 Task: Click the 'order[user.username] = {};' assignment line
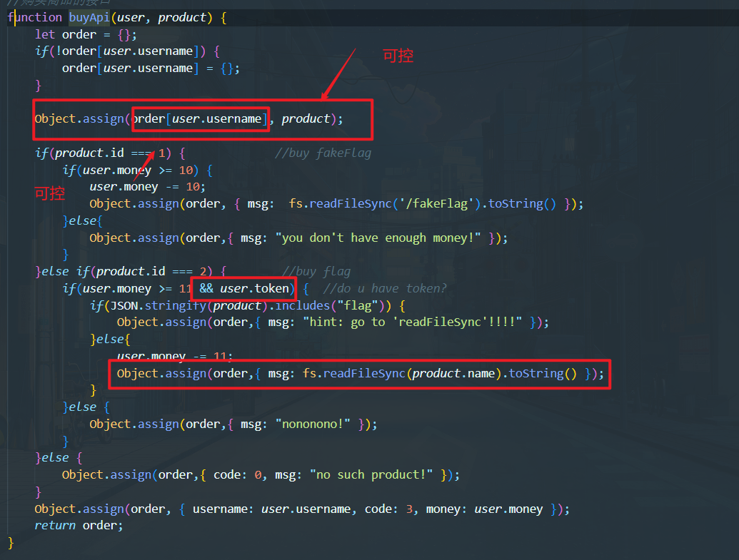coord(151,68)
